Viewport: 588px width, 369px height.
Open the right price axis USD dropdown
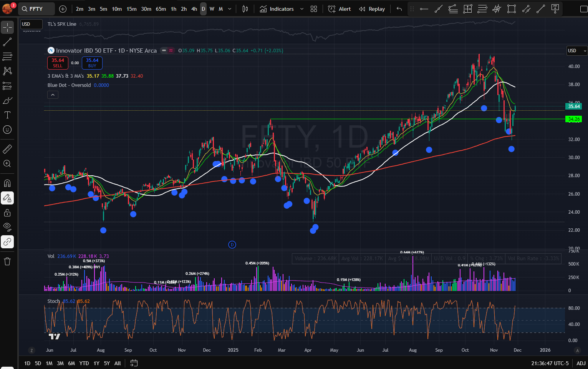pyautogui.click(x=577, y=50)
